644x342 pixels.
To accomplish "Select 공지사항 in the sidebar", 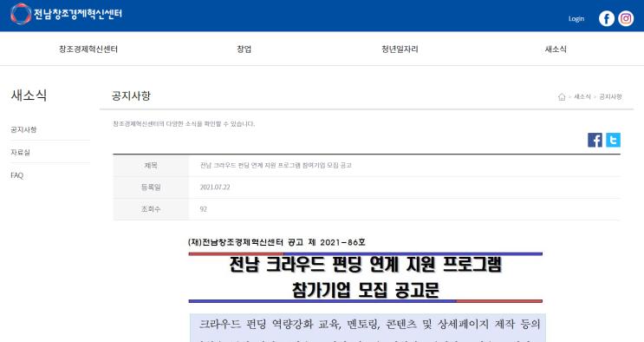I will pyautogui.click(x=23, y=129).
